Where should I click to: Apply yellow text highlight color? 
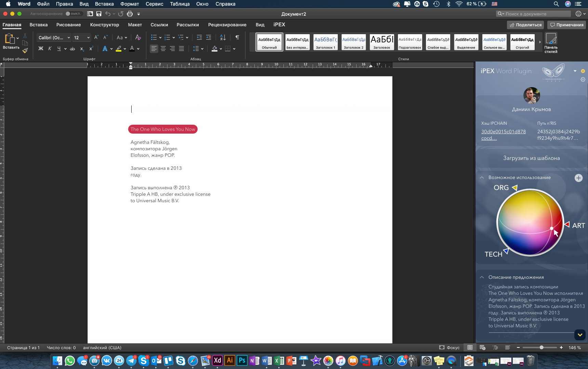[119, 49]
